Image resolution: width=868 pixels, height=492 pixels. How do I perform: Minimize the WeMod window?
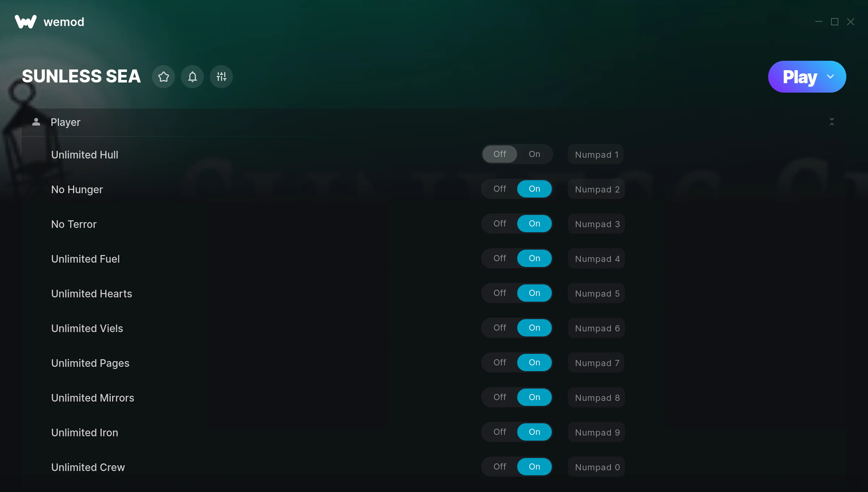point(819,22)
